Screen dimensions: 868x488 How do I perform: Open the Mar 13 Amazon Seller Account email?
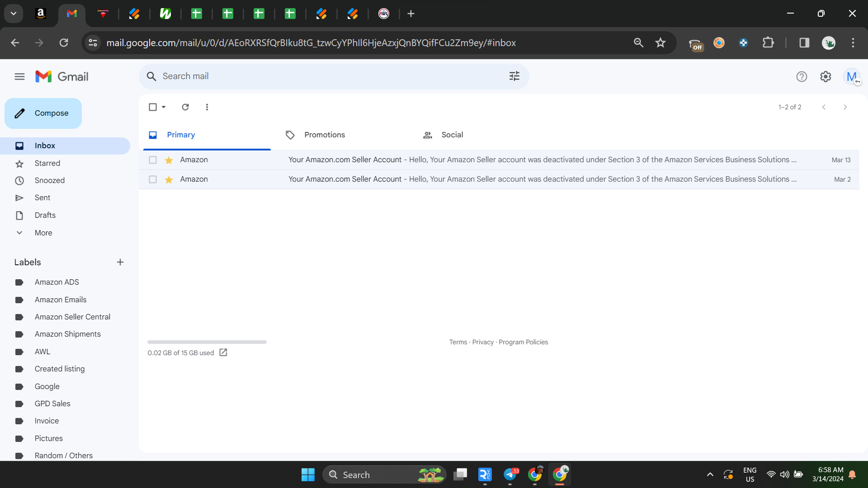[x=499, y=160]
